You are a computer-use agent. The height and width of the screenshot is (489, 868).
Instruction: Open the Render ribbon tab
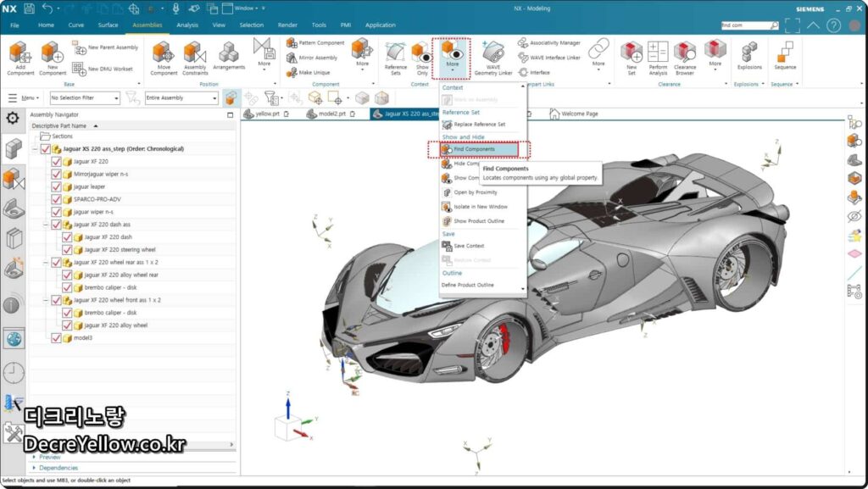[287, 25]
